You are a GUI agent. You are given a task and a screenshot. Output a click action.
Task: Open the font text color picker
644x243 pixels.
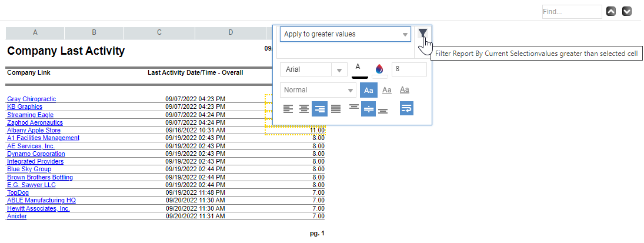[359, 69]
